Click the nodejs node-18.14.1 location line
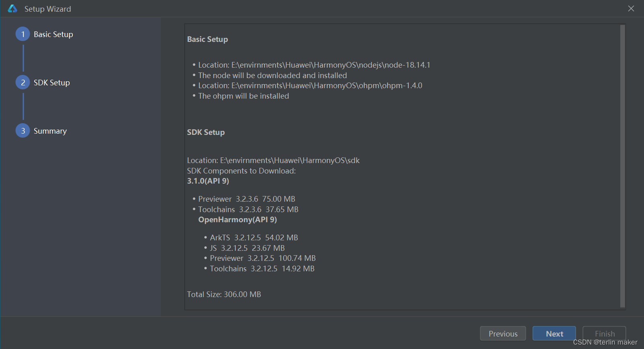Image resolution: width=644 pixels, height=349 pixels. click(314, 65)
